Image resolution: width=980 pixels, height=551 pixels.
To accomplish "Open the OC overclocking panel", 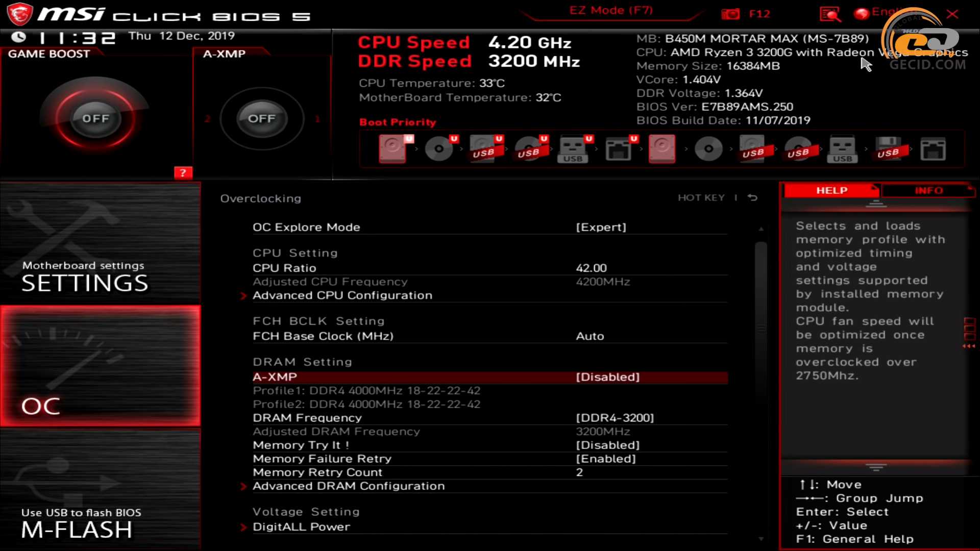I will pos(100,366).
